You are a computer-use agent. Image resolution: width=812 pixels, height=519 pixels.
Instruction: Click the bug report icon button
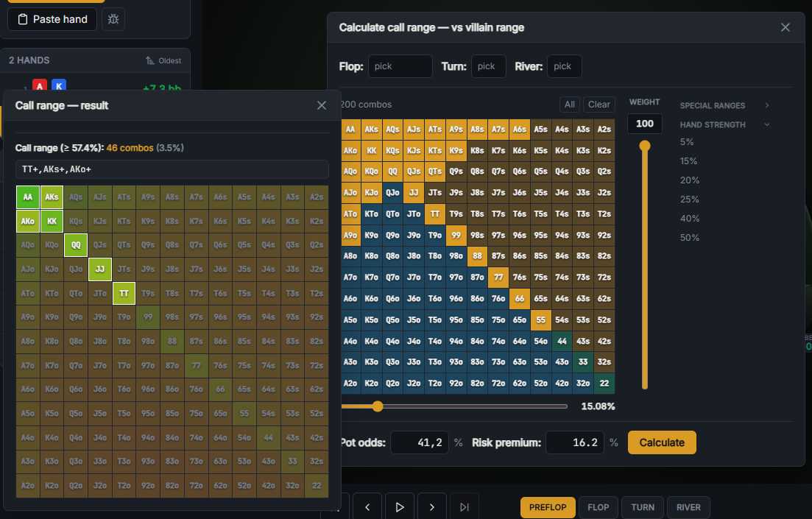tap(113, 19)
